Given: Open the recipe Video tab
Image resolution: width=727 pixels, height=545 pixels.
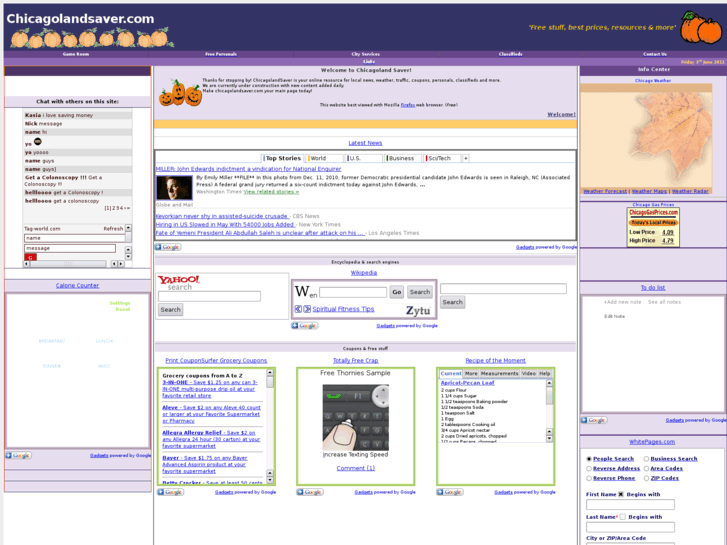Looking at the screenshot, I should pyautogui.click(x=529, y=373).
